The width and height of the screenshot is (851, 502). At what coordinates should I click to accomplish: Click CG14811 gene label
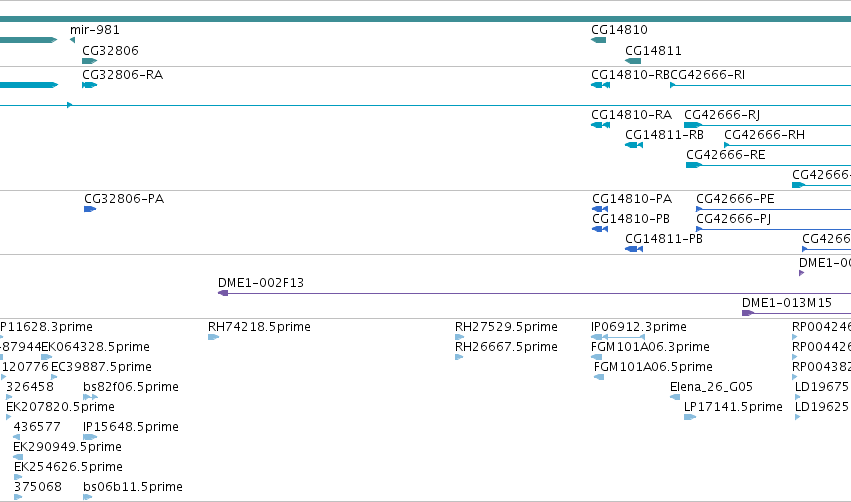tap(653, 50)
